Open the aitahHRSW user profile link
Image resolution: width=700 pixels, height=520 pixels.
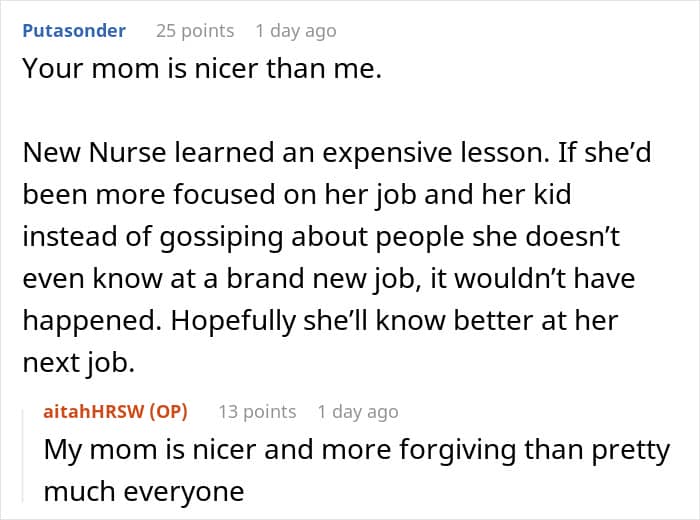tap(93, 411)
